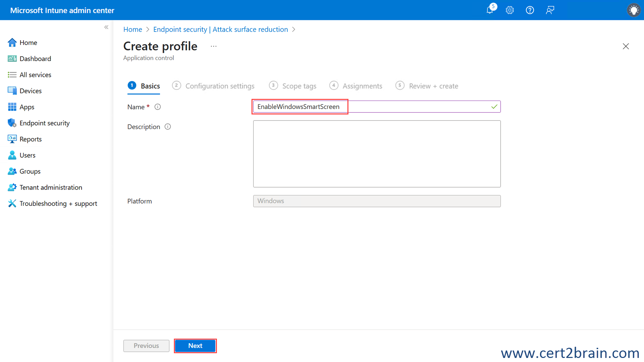This screenshot has width=644, height=362.
Task: Open feedback icon in header
Action: pos(550,10)
